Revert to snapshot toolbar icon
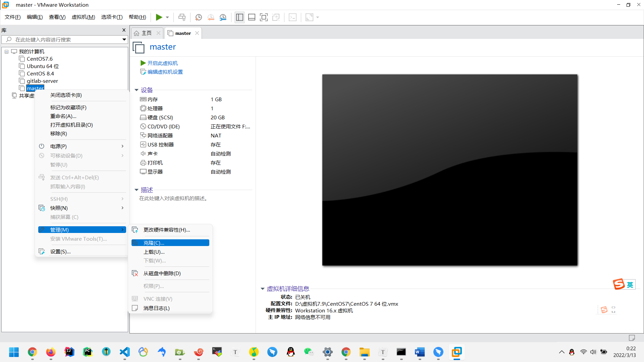This screenshot has width=644, height=362. [x=211, y=17]
